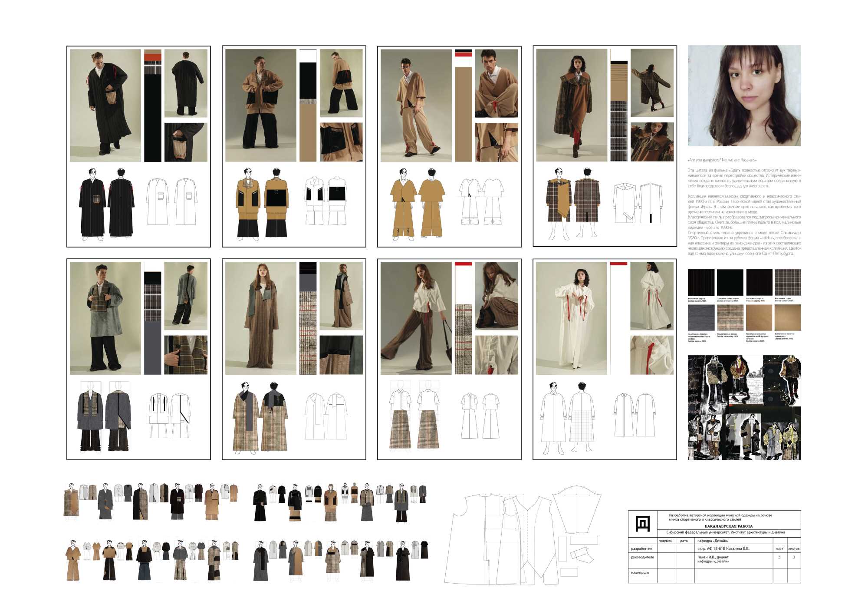Click the 'разработчик' row label
This screenshot has width=868, height=614.
[x=641, y=548]
